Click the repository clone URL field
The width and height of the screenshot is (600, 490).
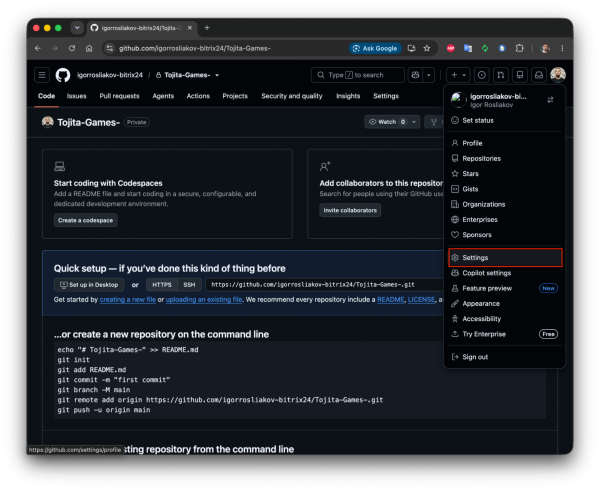tap(324, 285)
